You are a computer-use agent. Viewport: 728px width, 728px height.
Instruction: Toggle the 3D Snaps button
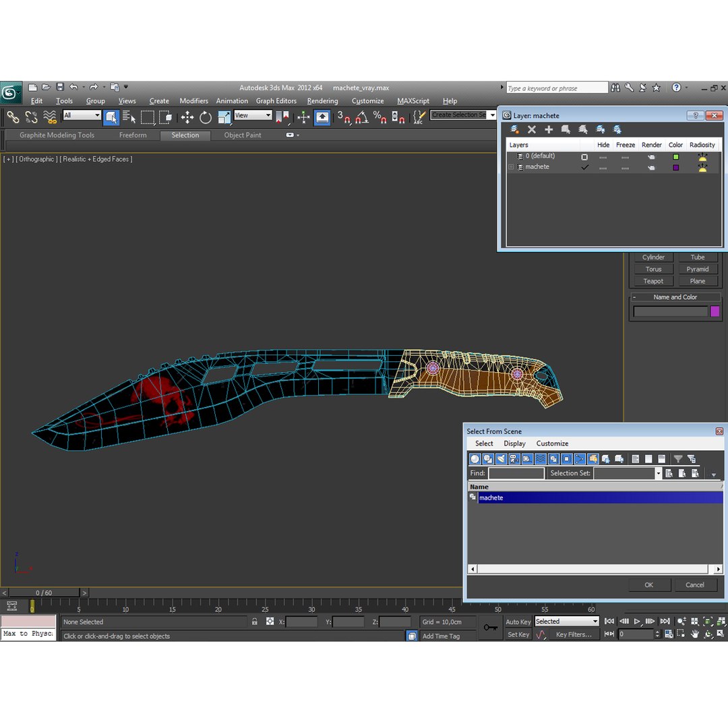pyautogui.click(x=344, y=117)
